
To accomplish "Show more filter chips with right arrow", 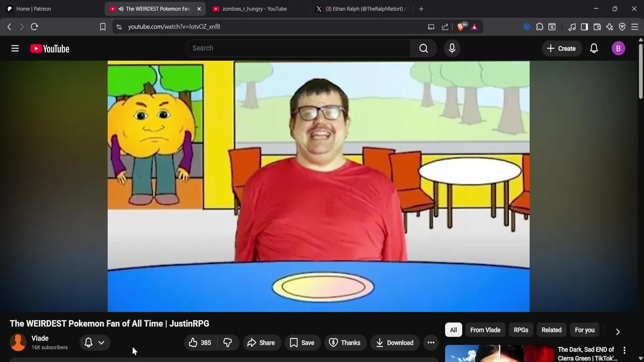I will click(x=618, y=331).
